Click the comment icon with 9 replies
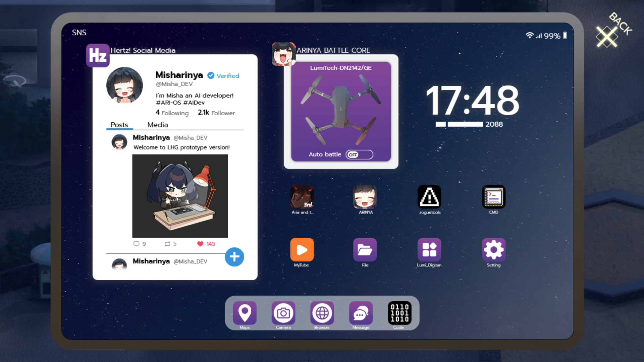Viewport: 644px width, 362px height. pos(136,244)
